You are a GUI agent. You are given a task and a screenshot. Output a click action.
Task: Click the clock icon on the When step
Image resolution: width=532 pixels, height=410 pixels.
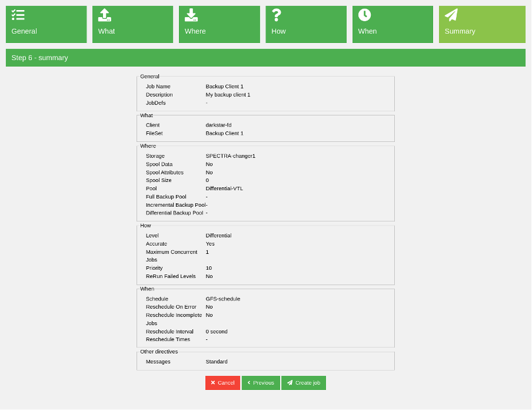click(364, 15)
